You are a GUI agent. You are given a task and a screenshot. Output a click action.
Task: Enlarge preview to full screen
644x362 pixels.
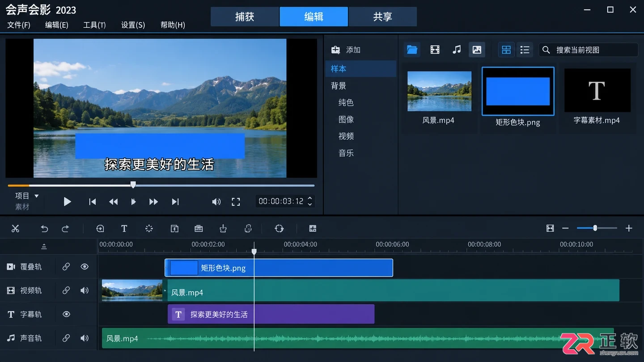[x=236, y=202]
